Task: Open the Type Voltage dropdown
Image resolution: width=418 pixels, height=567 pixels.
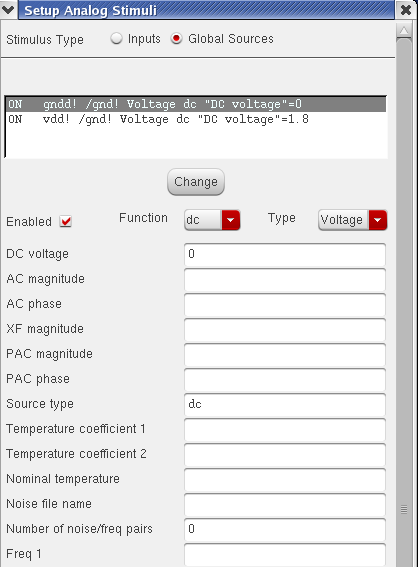Action: point(353,220)
